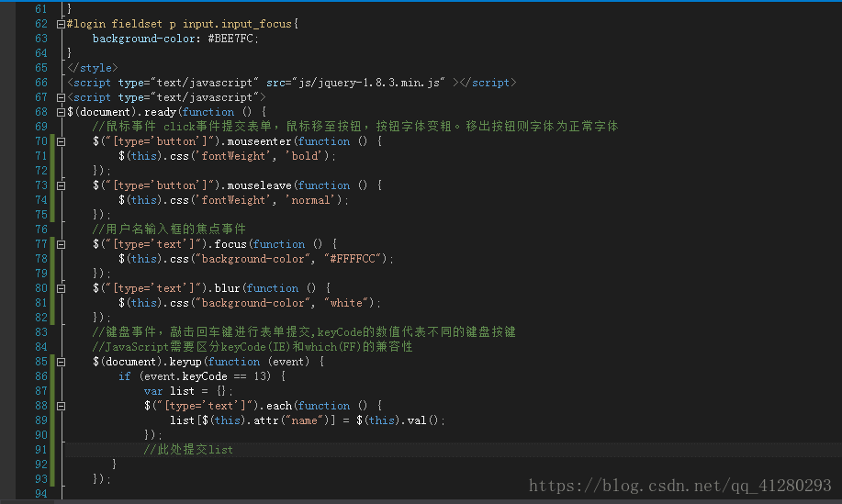Click line number 66 in the gutter
The image size is (842, 504).
[41, 83]
